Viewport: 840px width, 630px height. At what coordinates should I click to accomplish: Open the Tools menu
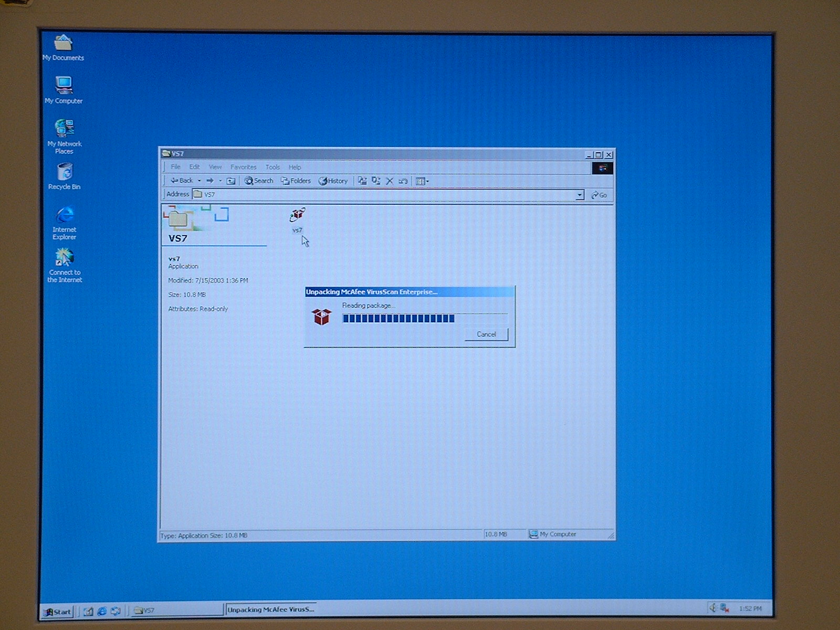pos(272,167)
